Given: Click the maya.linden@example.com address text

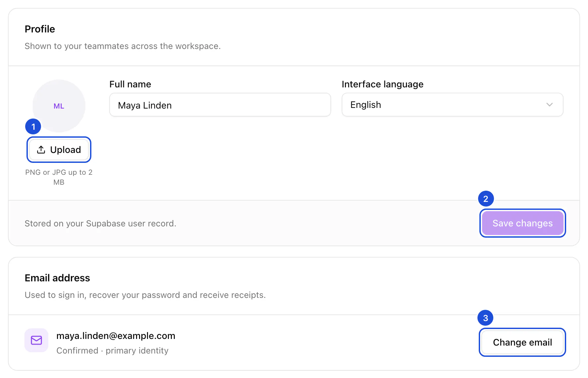Looking at the screenshot, I should pos(116,336).
